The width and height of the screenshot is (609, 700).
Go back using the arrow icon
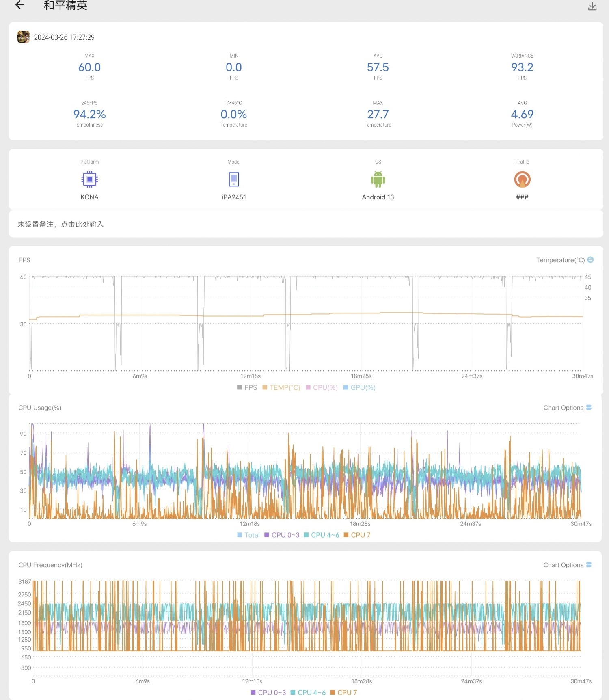point(19,5)
